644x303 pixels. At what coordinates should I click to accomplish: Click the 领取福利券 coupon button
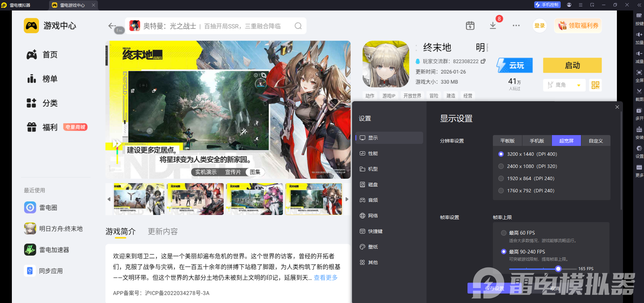[578, 26]
